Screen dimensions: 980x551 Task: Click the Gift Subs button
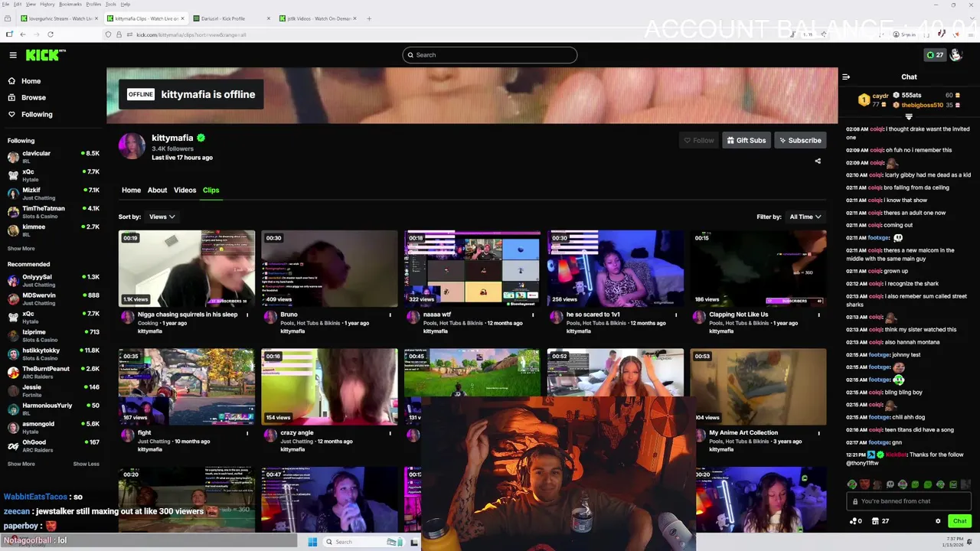tap(746, 140)
